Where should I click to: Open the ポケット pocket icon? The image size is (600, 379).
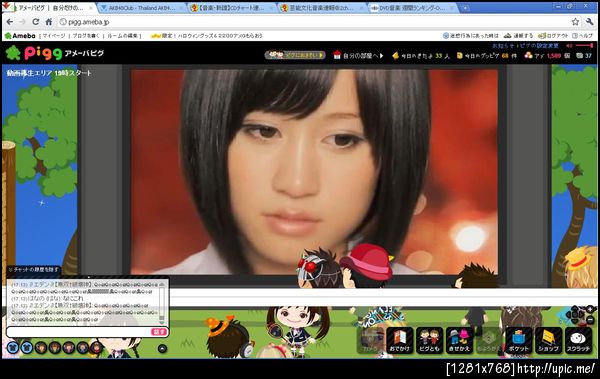[x=518, y=340]
